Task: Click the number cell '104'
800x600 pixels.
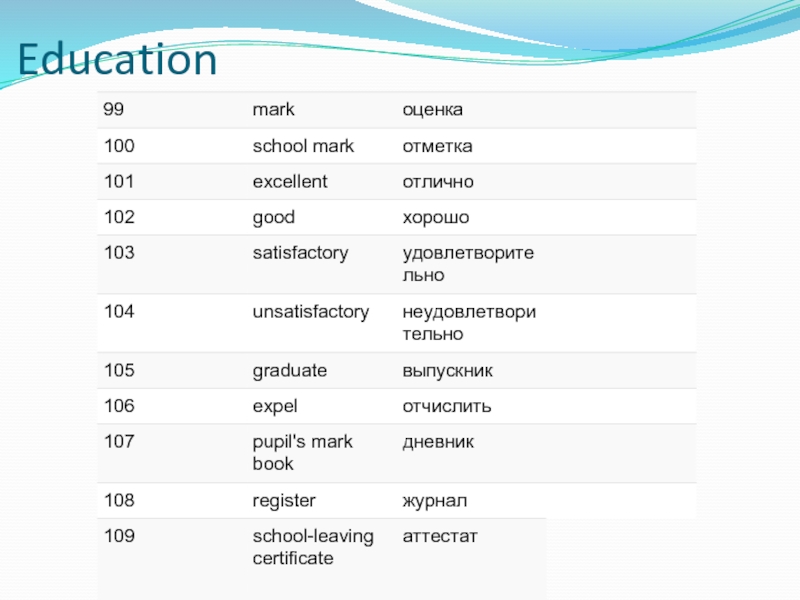Action: [119, 312]
